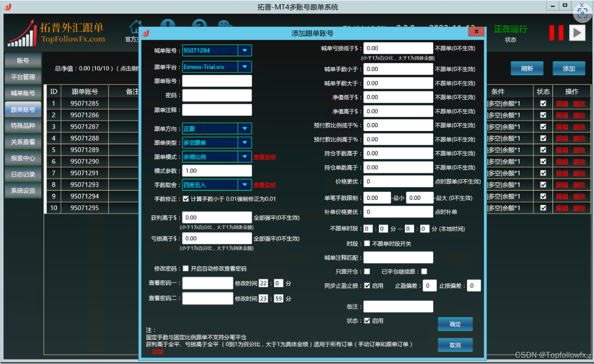
Task: Toggle the status checkbox in table row 10
Action: [543, 208]
